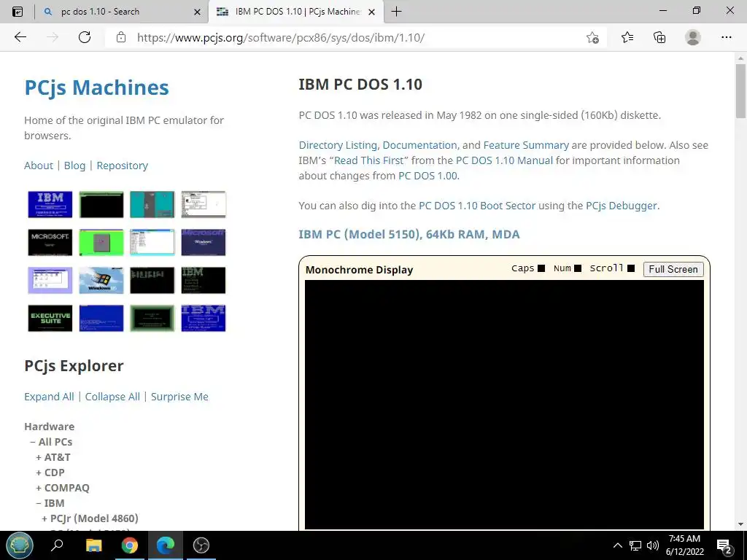Open OBS Studio from the taskbar
747x560 pixels.
(201, 545)
